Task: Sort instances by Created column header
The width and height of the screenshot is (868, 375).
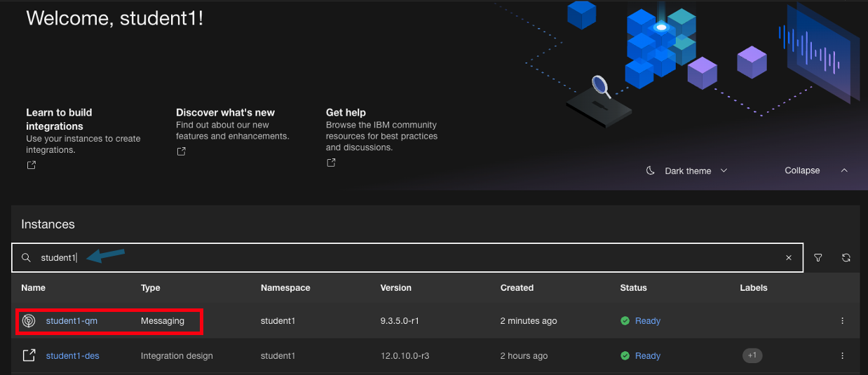Action: click(x=517, y=287)
